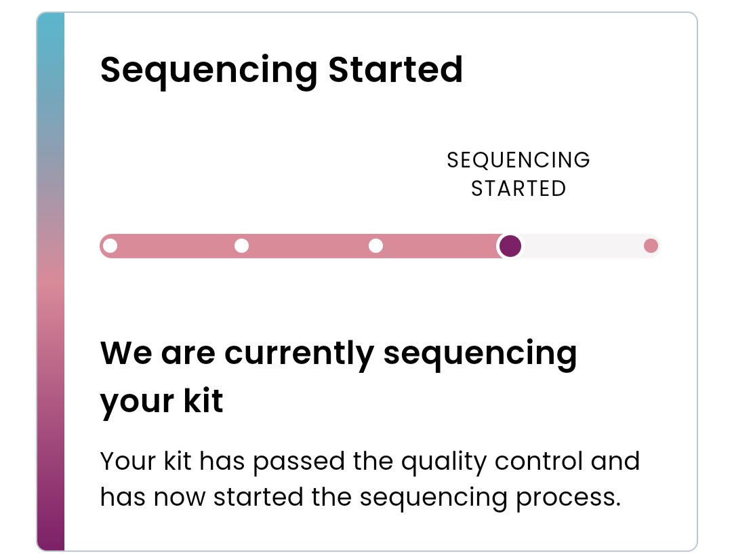The image size is (732, 560).
Task: Click the bold 'Sequencing Started' card title
Action: [x=281, y=70]
